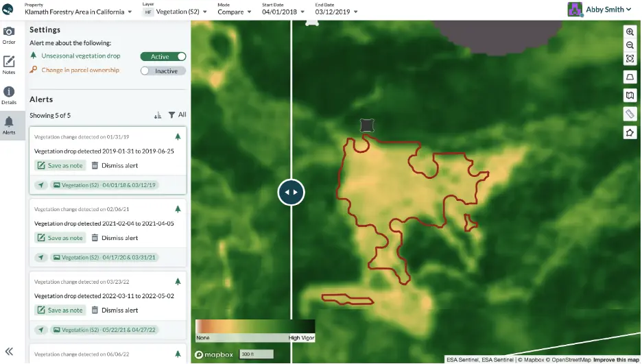Toggle the basemap layer icon

(x=630, y=95)
